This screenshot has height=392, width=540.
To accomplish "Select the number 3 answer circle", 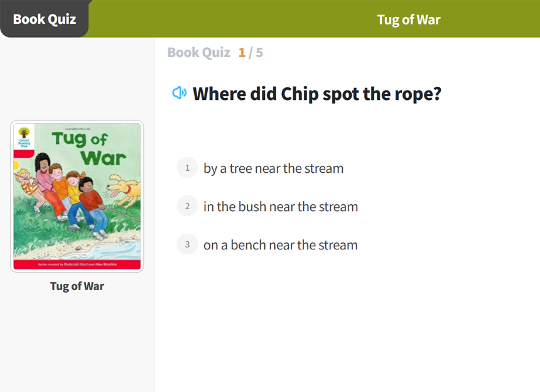I will point(187,244).
